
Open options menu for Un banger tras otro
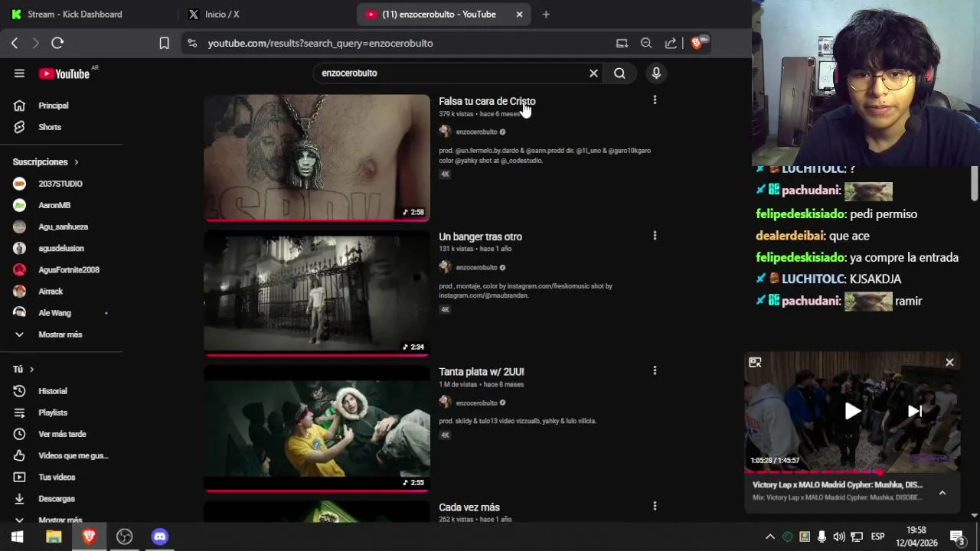coord(655,236)
